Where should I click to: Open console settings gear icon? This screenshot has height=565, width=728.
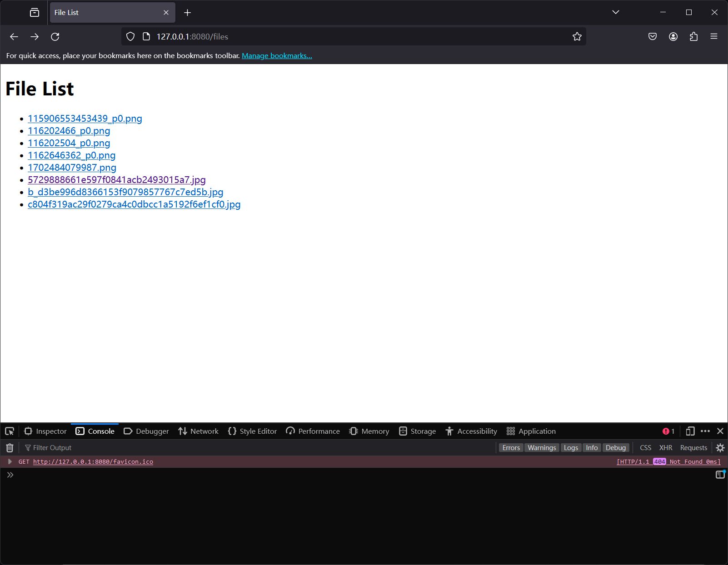point(720,448)
